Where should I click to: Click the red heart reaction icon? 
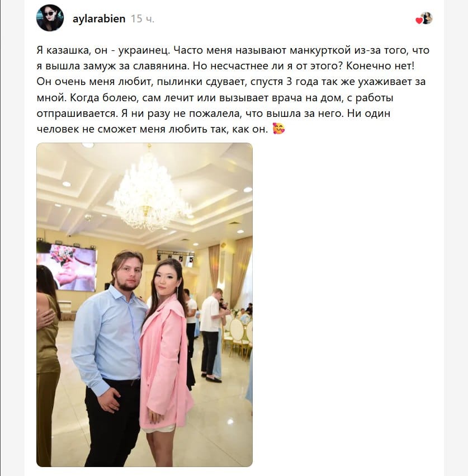(x=419, y=21)
